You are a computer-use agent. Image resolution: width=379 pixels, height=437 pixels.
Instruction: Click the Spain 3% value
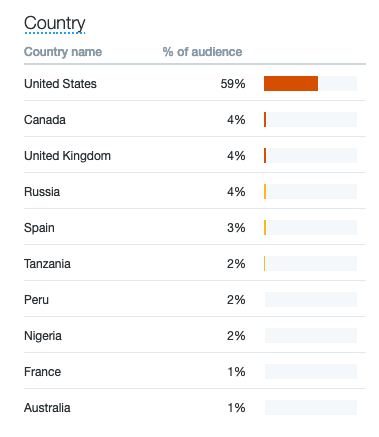pyautogui.click(x=236, y=228)
